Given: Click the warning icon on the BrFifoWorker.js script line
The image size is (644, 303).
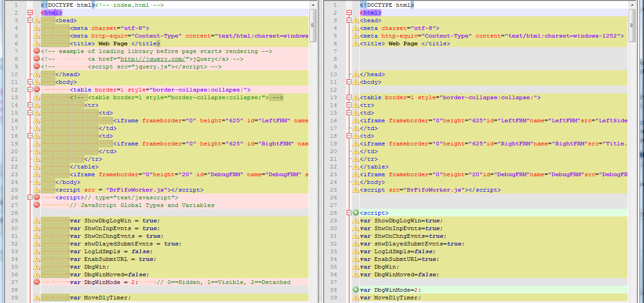Looking at the screenshot, I should pos(37,189).
